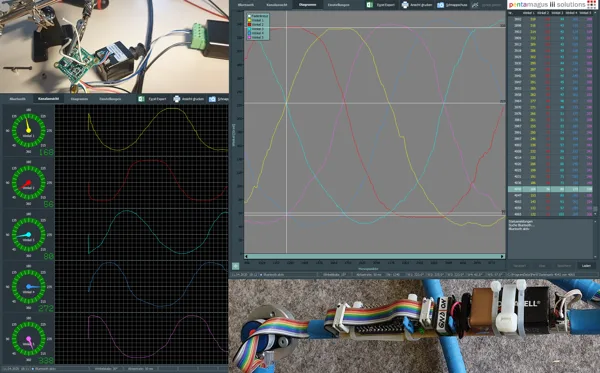Click the yellow Winkel 1 legend color swatch

(x=249, y=20)
